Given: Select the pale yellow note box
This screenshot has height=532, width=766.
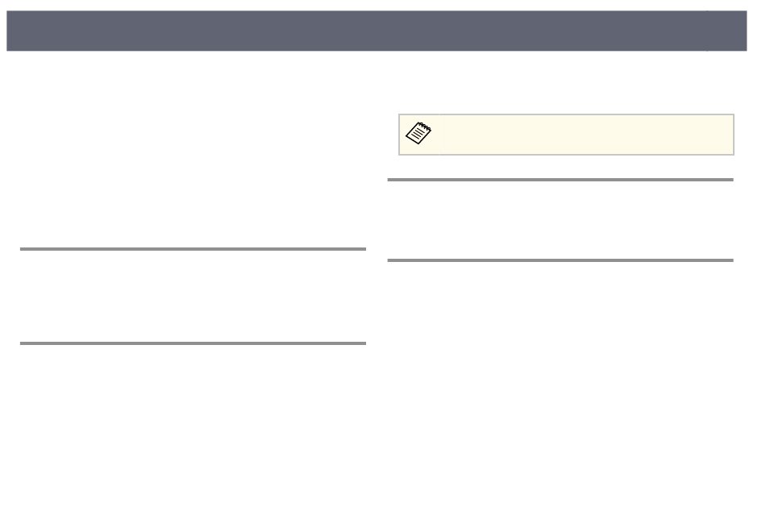Looking at the screenshot, I should [566, 135].
